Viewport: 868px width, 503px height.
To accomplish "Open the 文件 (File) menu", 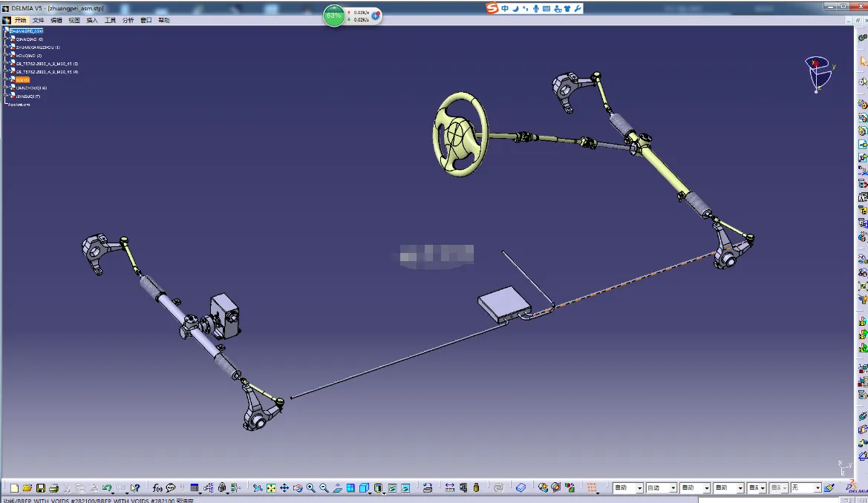I will tap(38, 21).
